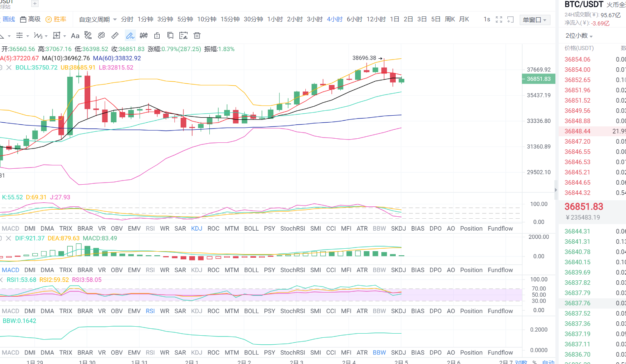Open the ruler measurement tool
626x364 pixels.
coord(114,35)
